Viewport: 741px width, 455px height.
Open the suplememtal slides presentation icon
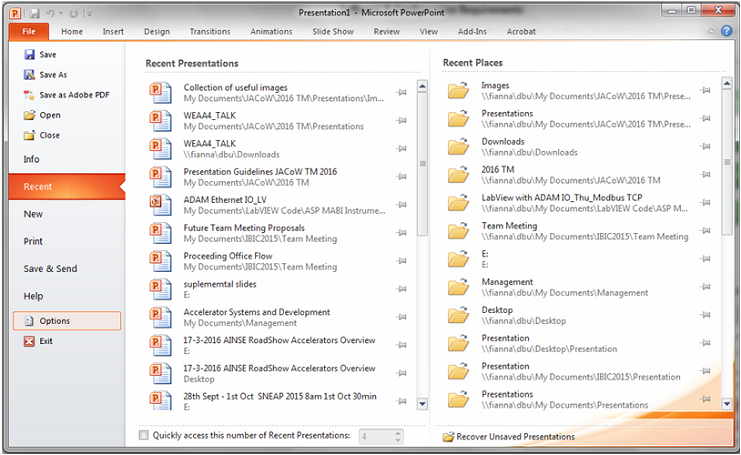pyautogui.click(x=160, y=289)
